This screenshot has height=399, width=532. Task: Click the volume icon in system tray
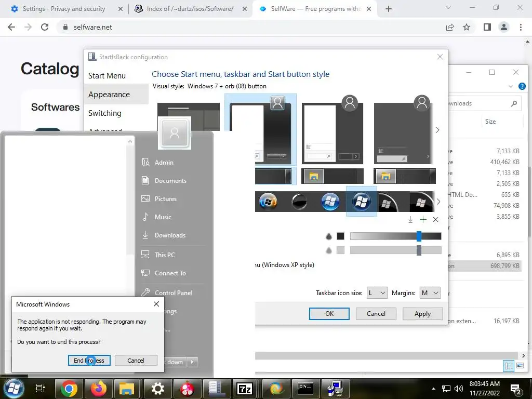point(459,389)
